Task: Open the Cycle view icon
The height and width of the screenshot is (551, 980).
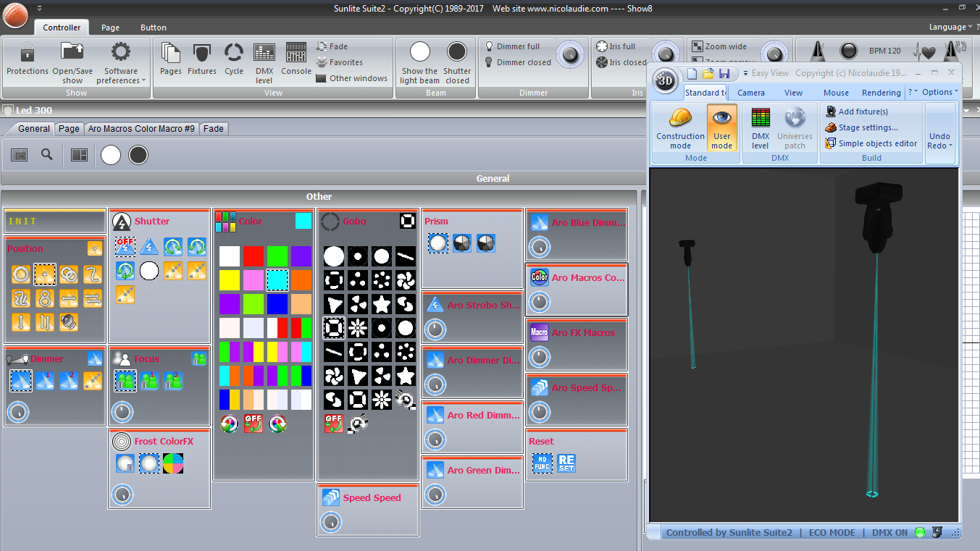Action: click(x=234, y=53)
